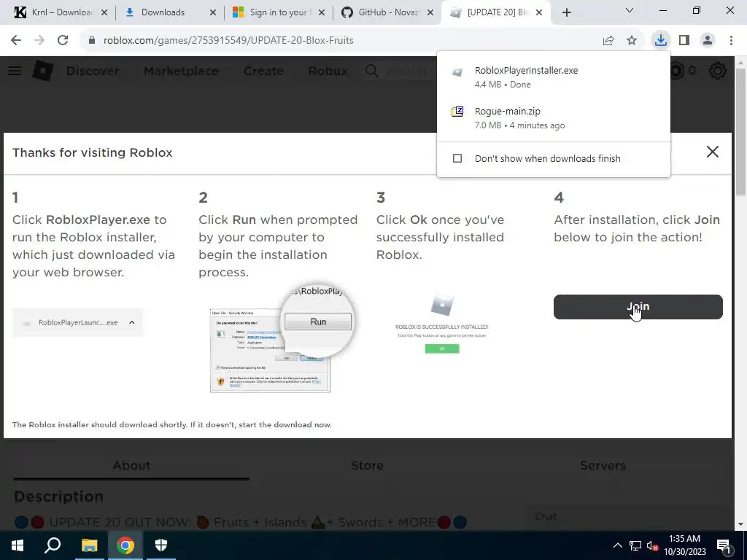Image resolution: width=747 pixels, height=560 pixels.
Task: Open notification center icon
Action: [x=724, y=545]
